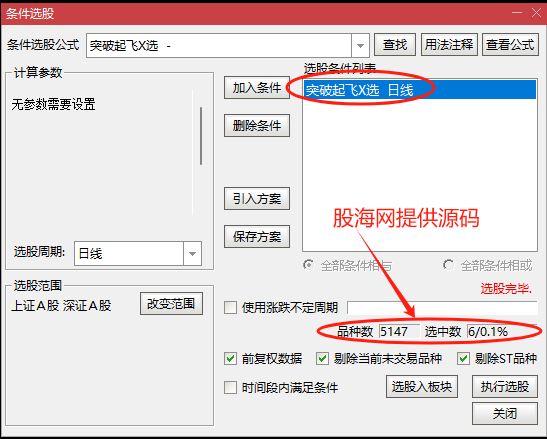Open 用法注释 usage notes
Screen dimensions: 547x439
(449, 45)
